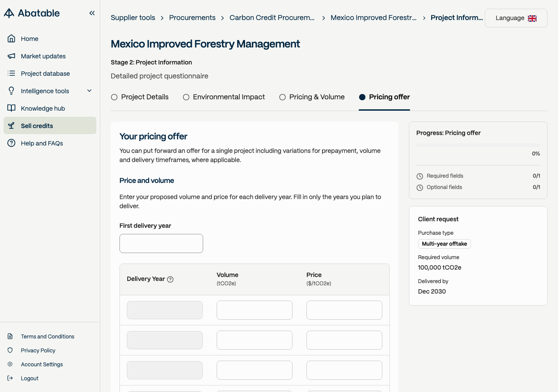Viewport: 558px width, 392px height.
Task: Click the Home house icon
Action: click(x=11, y=39)
